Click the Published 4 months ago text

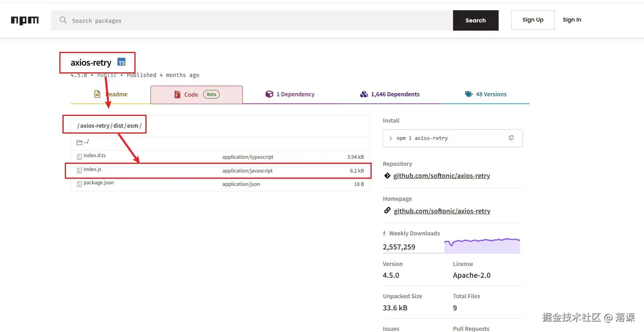pyautogui.click(x=163, y=75)
